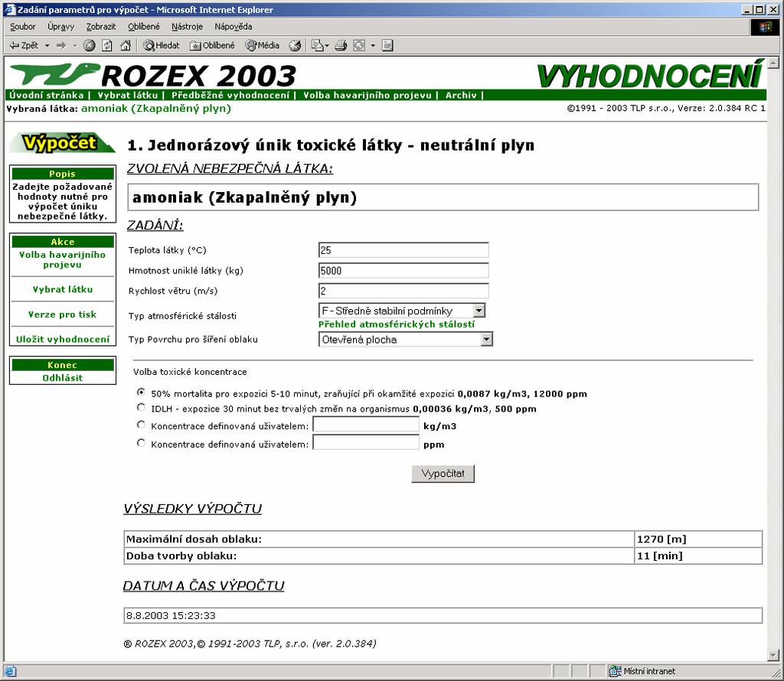Image resolution: width=784 pixels, height=681 pixels.
Task: Click the ROZEX 2003 logo
Action: tap(152, 76)
